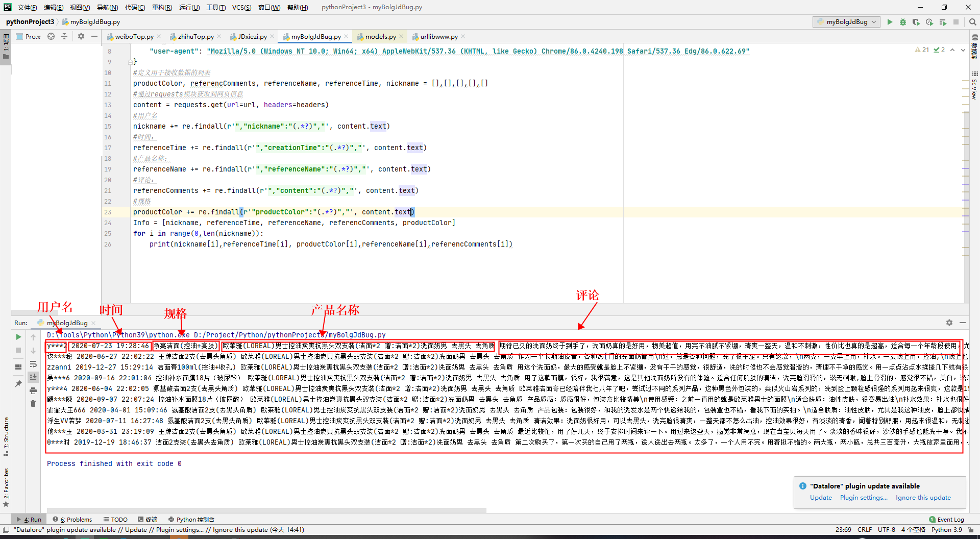
Task: Run myBolgJdBug from the top toolbar
Action: click(x=890, y=22)
